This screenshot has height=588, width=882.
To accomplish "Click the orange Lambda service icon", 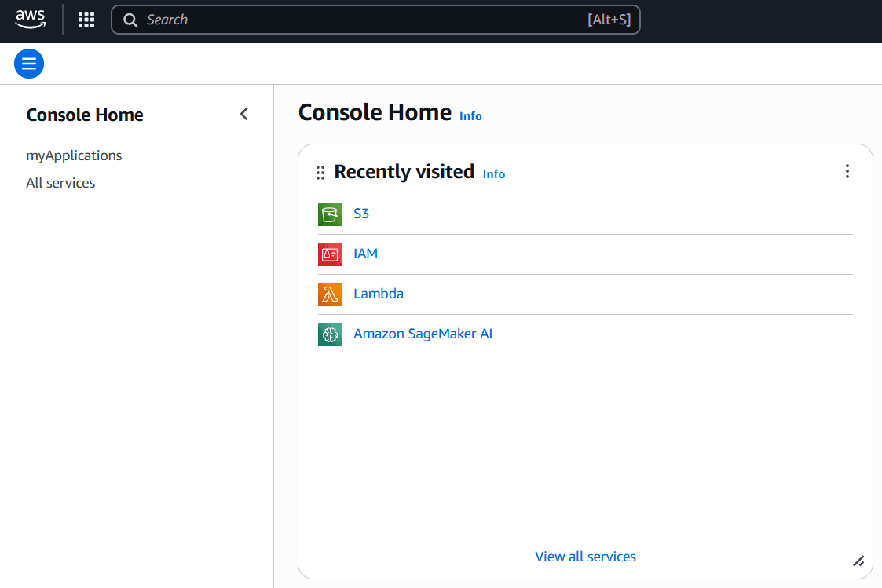I will coord(330,294).
